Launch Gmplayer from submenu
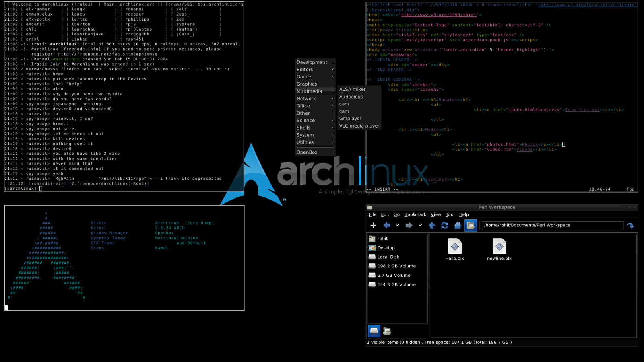 click(x=359, y=119)
